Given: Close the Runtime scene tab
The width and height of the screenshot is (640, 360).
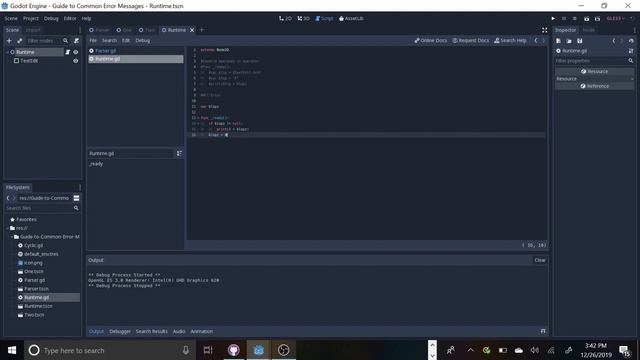Looking at the screenshot, I should click(x=192, y=30).
